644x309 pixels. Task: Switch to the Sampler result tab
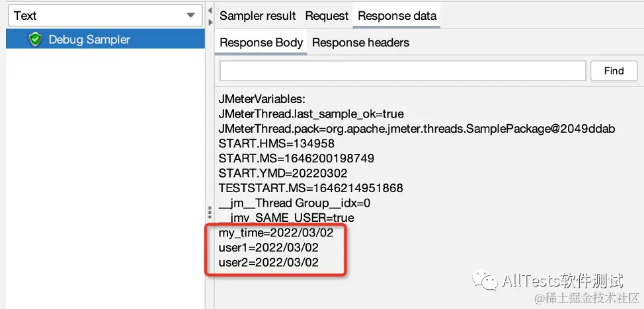coord(257,16)
